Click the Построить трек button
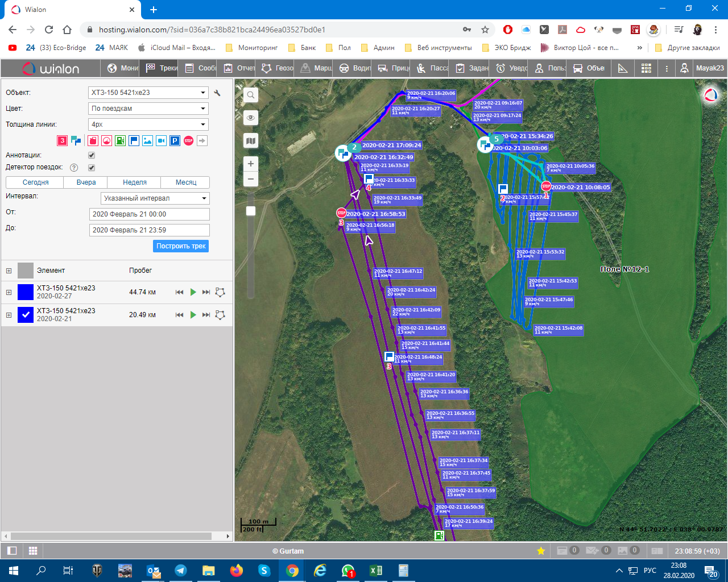This screenshot has width=728, height=582. click(x=181, y=246)
